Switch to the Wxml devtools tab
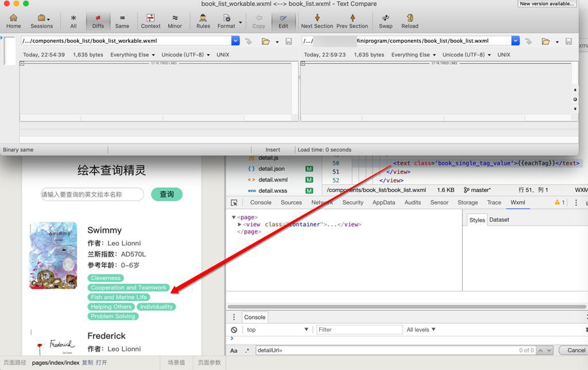Image resolution: width=588 pixels, height=370 pixels. [x=517, y=203]
